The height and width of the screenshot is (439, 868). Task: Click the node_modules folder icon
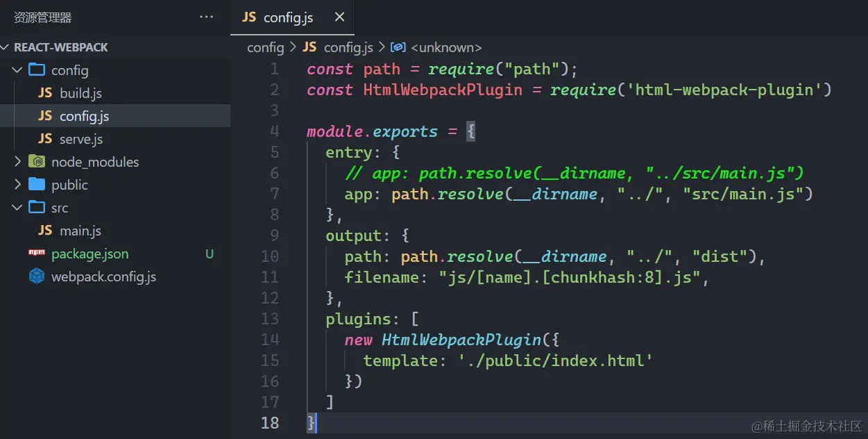coord(37,162)
